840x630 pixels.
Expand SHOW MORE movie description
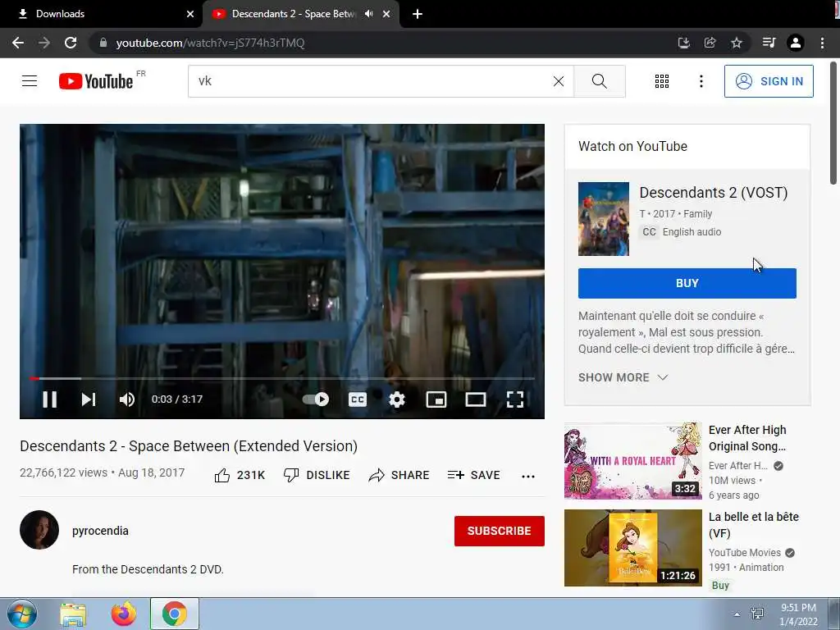pos(623,377)
